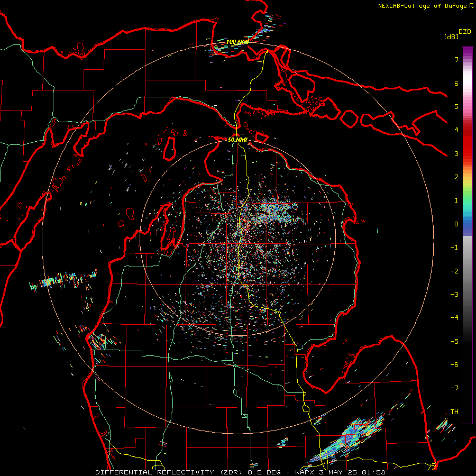Click the -4 value on the color scale
This screenshot has width=476, height=476.
click(454, 318)
